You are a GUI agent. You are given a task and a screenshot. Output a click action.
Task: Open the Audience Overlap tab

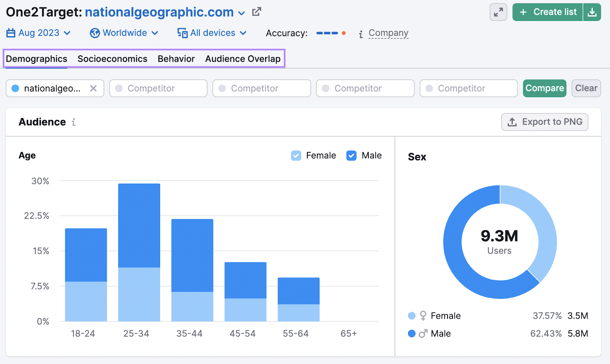click(x=243, y=59)
